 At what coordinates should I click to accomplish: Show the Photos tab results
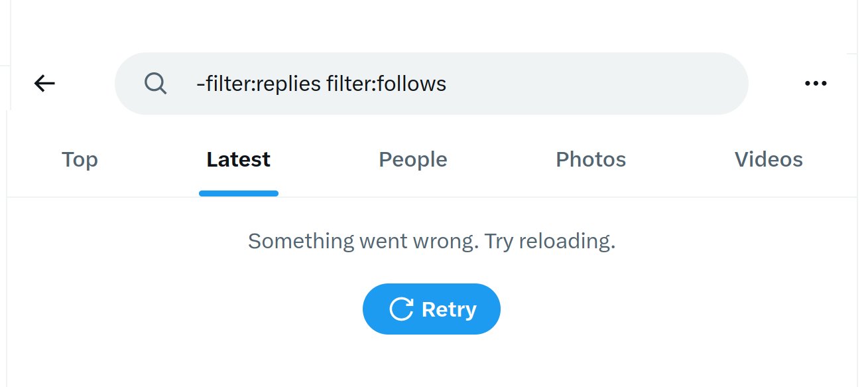(591, 159)
